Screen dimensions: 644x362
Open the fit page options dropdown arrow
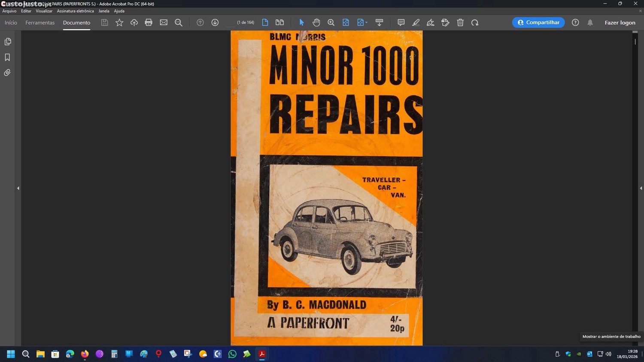[366, 23]
